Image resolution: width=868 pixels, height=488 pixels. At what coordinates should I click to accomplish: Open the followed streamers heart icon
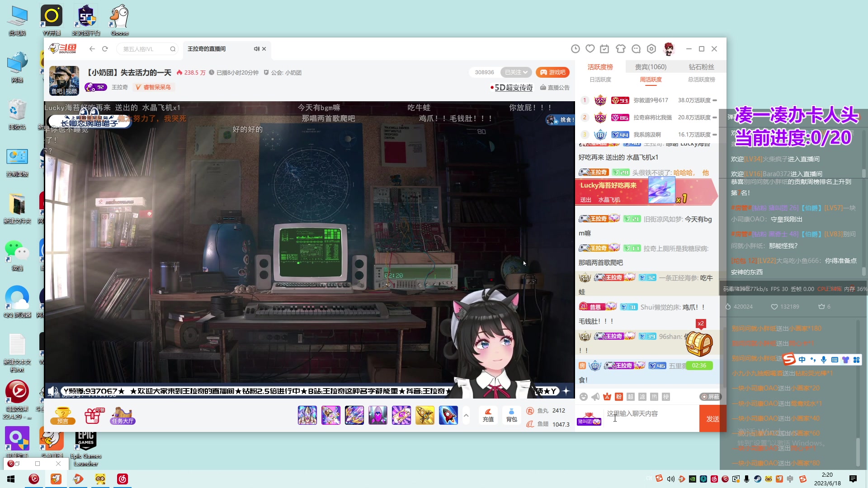(x=590, y=49)
